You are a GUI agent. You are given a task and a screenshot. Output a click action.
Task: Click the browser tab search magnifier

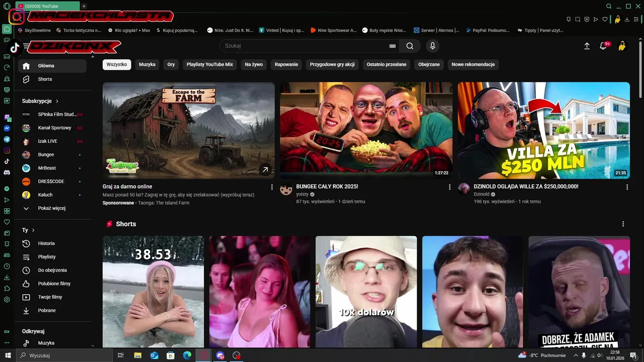click(x=609, y=6)
